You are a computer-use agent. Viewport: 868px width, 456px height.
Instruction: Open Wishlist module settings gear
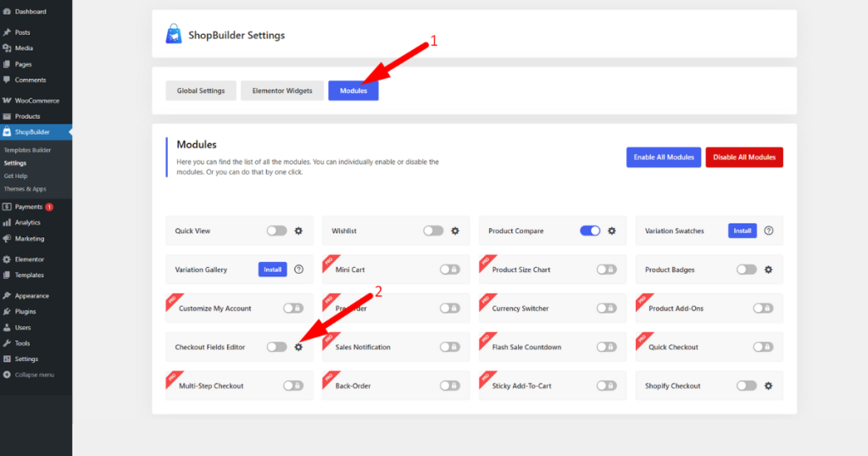(455, 231)
